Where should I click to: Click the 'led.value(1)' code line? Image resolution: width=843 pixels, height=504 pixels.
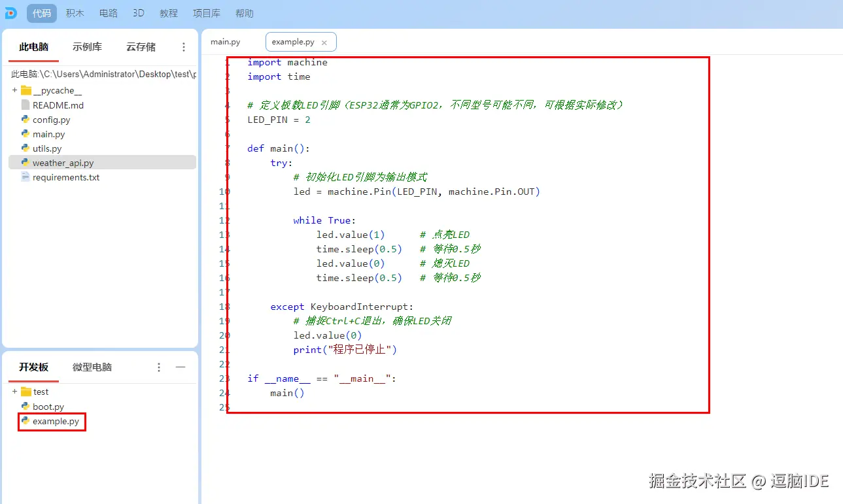[351, 235]
